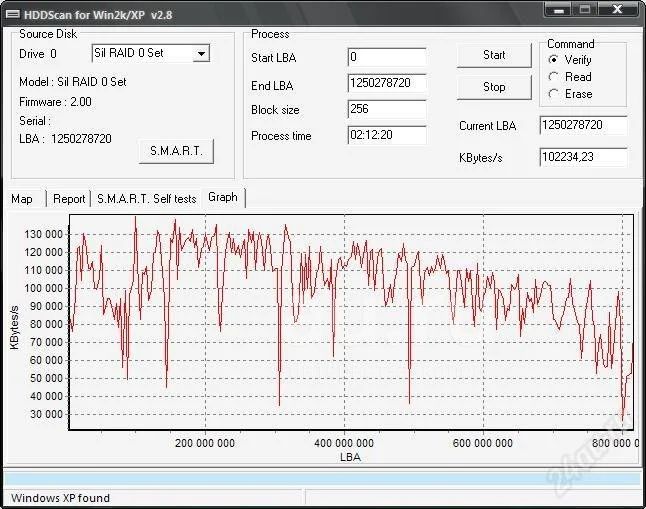Switch to the Map tab
646x509 pixels.
22,199
